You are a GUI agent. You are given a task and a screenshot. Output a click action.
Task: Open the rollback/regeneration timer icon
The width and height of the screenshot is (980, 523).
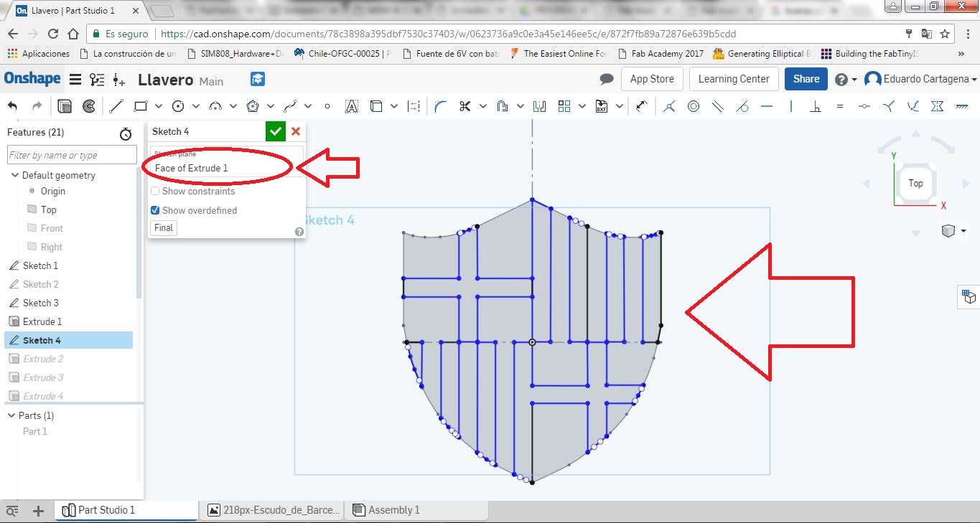coord(126,134)
